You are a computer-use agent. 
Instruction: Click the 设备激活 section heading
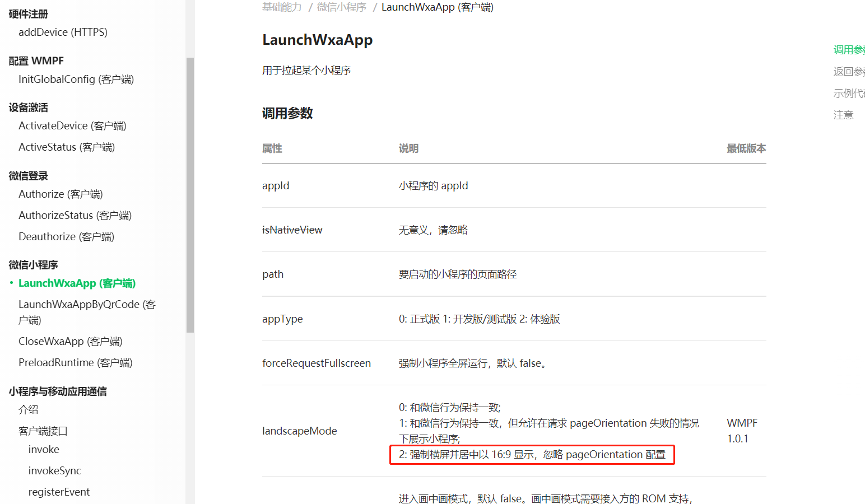[x=29, y=108]
